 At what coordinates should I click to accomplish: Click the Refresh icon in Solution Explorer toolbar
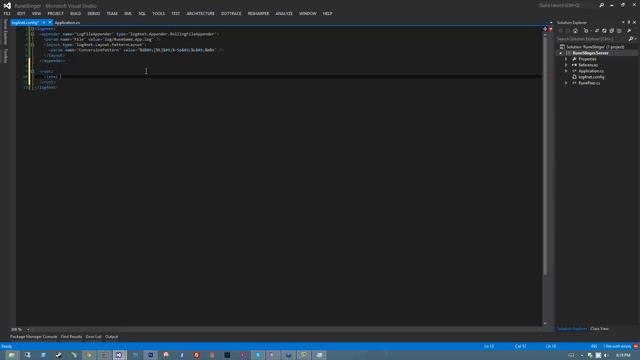tap(604, 31)
